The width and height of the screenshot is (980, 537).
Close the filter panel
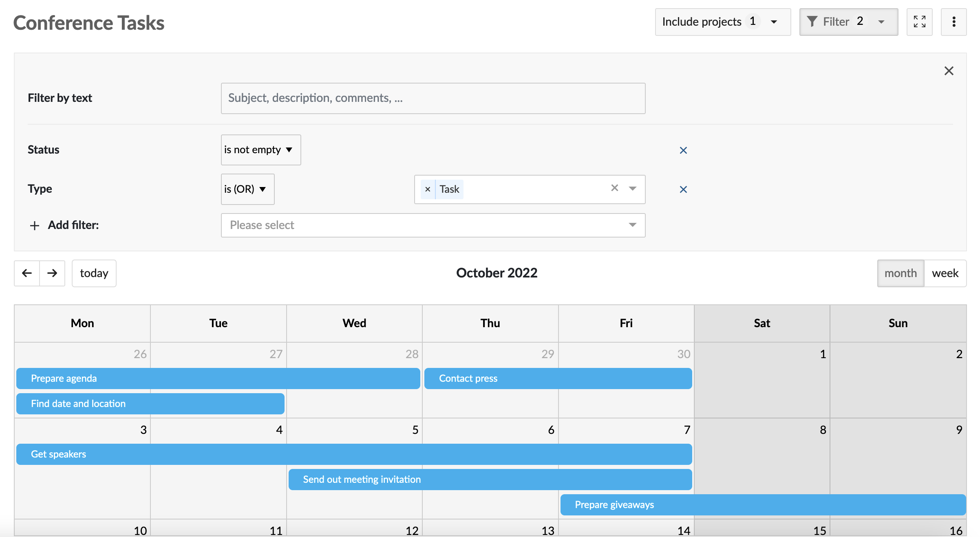[949, 70]
